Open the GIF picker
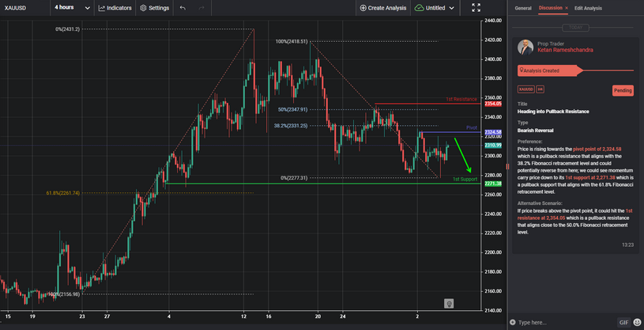This screenshot has height=330, width=644. pos(623,322)
